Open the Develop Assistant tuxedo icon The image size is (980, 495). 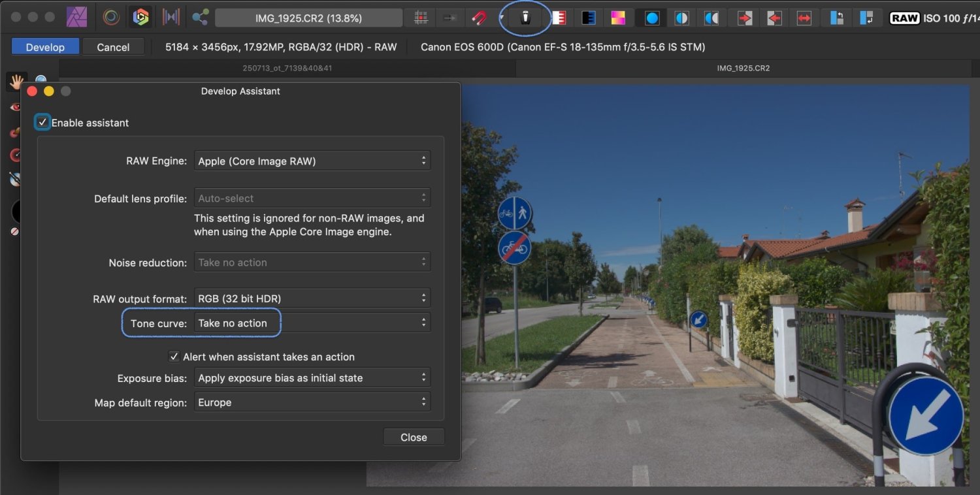(x=525, y=18)
